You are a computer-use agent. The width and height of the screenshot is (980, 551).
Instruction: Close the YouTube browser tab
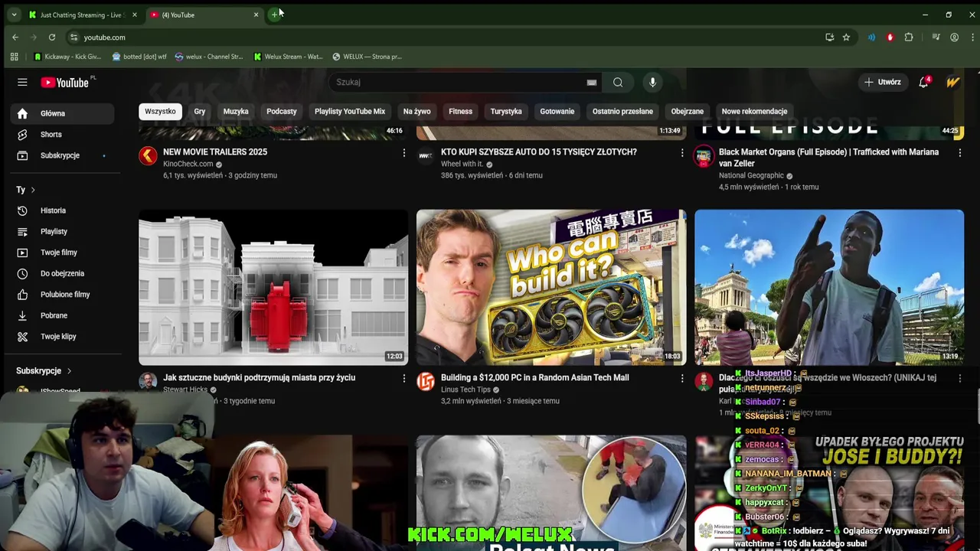click(x=256, y=15)
